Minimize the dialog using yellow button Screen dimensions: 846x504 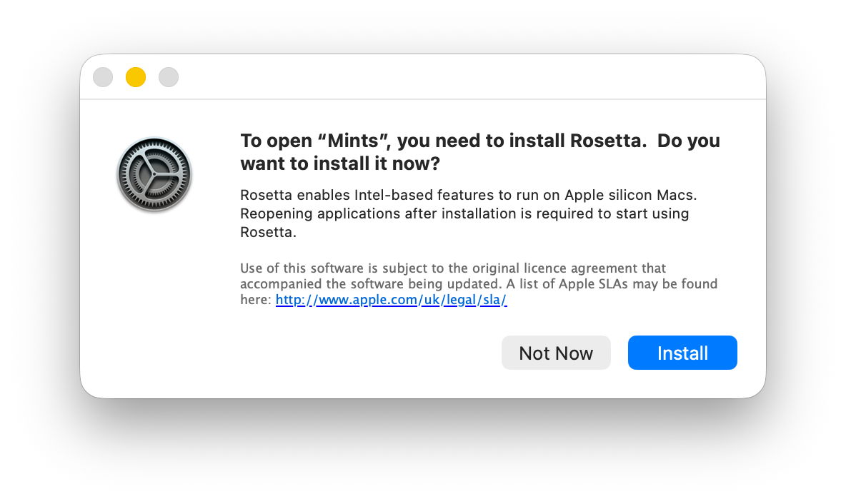pyautogui.click(x=136, y=77)
